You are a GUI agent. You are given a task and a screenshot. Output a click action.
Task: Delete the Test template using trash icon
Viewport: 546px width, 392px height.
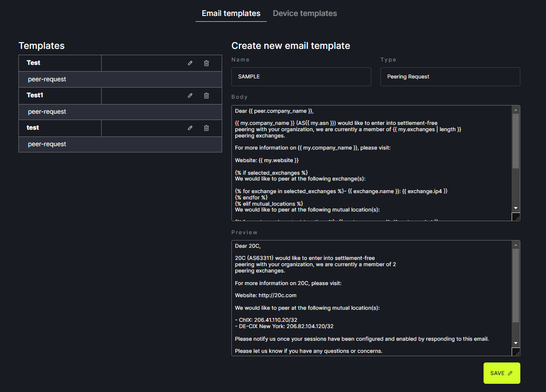(206, 63)
